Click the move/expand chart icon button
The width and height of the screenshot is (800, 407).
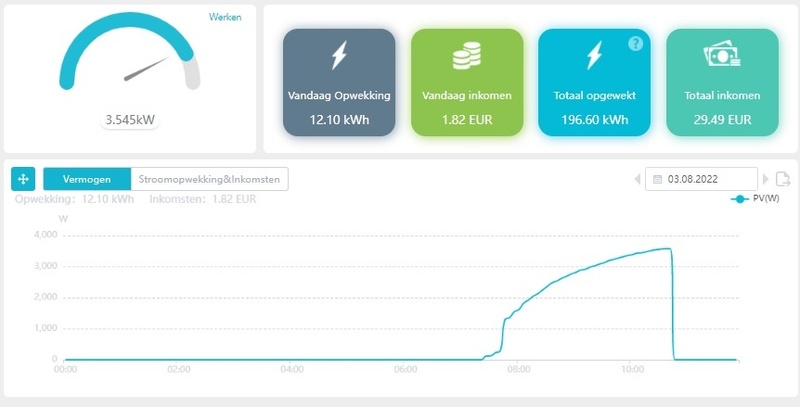(x=23, y=179)
